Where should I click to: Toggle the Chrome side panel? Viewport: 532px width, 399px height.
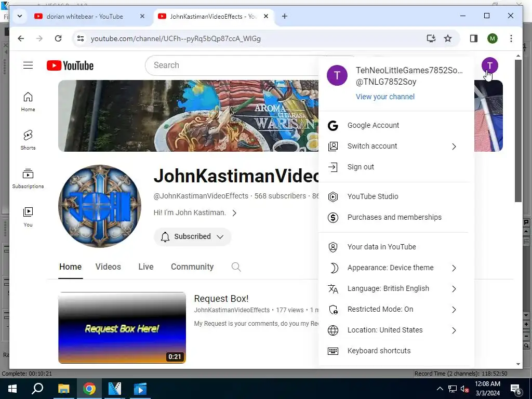(474, 38)
